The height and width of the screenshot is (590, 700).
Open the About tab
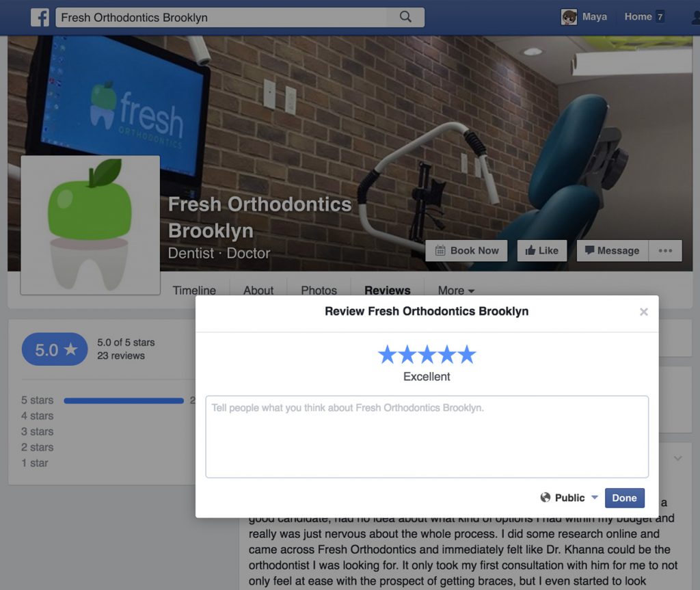(258, 291)
